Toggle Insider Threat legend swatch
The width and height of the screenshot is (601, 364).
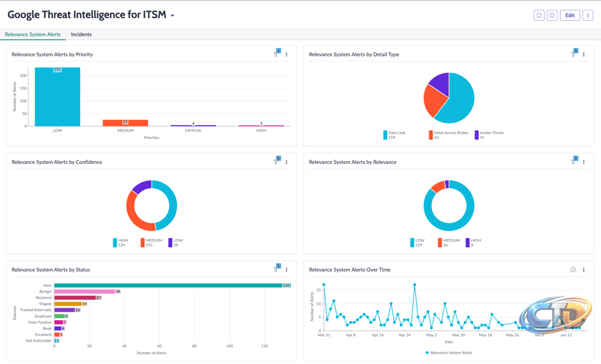[x=476, y=135]
